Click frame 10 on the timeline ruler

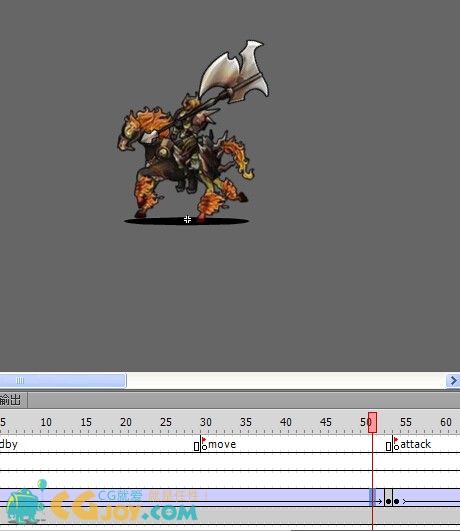46,422
